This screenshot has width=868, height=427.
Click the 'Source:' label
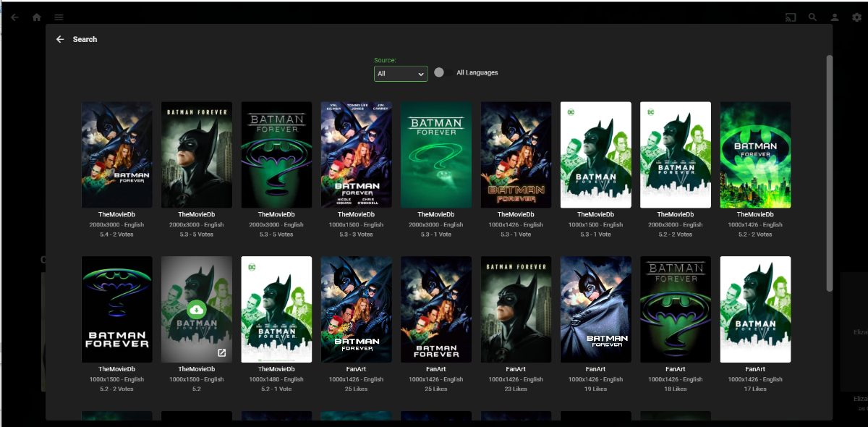(x=385, y=60)
